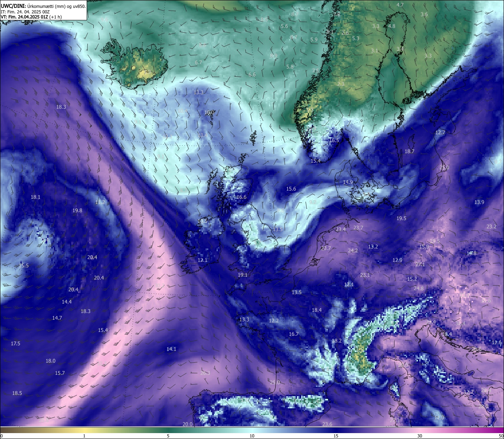Click the map value '13.9'

click(479, 202)
